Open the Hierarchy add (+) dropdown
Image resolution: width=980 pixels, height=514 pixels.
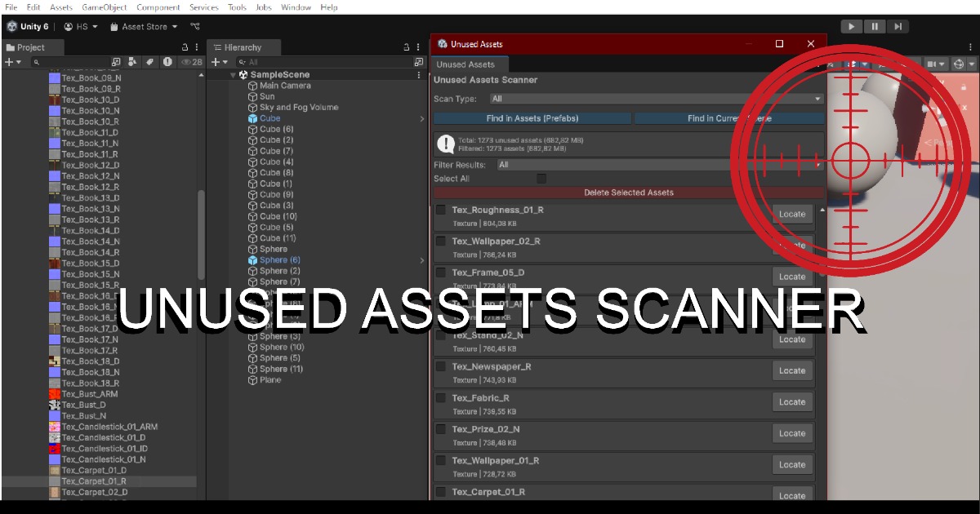click(220, 62)
